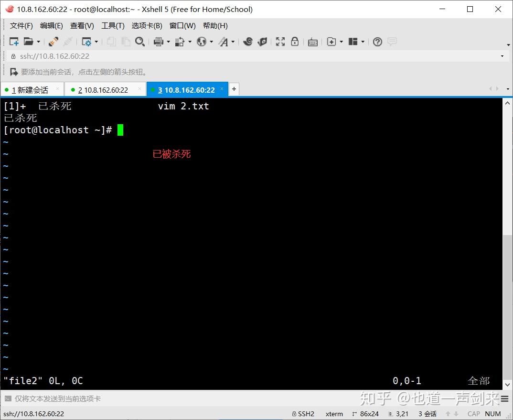Expand the font settings dropdown arrow
Screen dimensions: 513x420
click(233, 42)
